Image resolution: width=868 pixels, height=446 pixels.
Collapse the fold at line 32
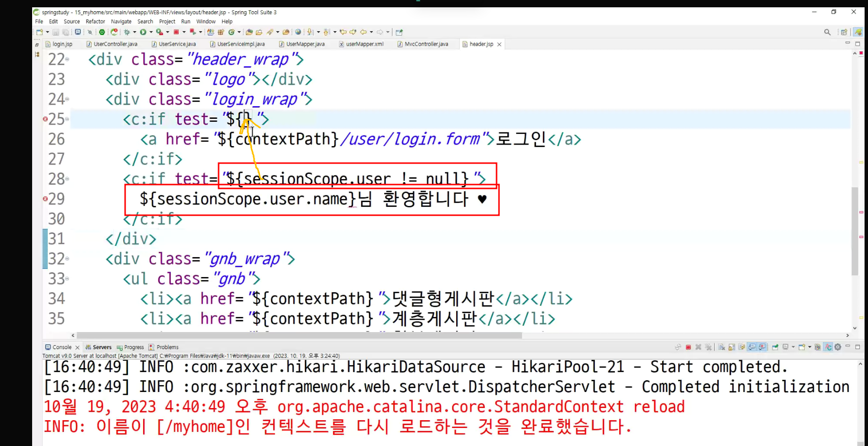tap(67, 259)
